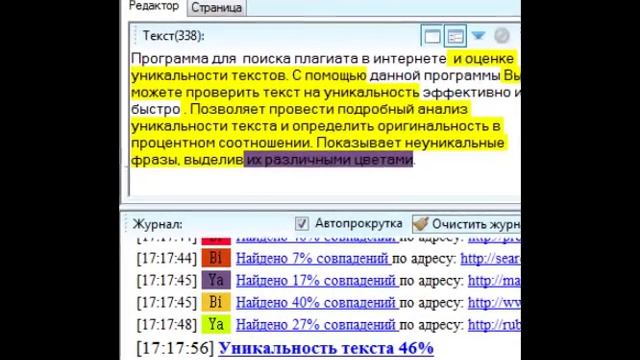Viewport: 640px width, 360px height.
Task: Click the green Ya swatch at 17:17:48
Action: pyautogui.click(x=216, y=324)
